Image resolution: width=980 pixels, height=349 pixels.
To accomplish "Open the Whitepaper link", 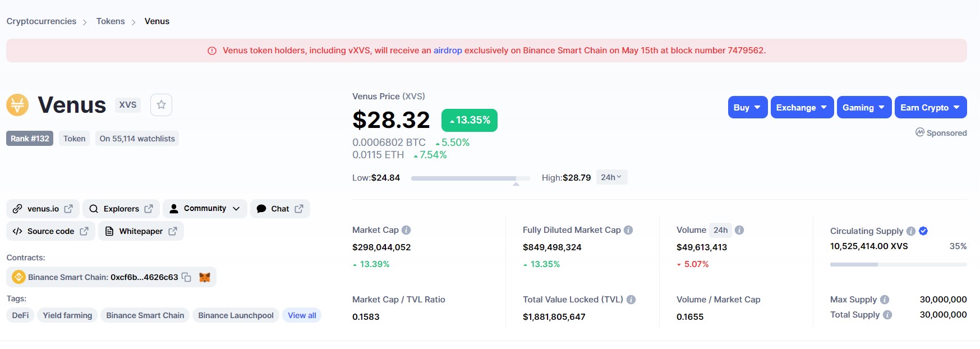I will 141,231.
